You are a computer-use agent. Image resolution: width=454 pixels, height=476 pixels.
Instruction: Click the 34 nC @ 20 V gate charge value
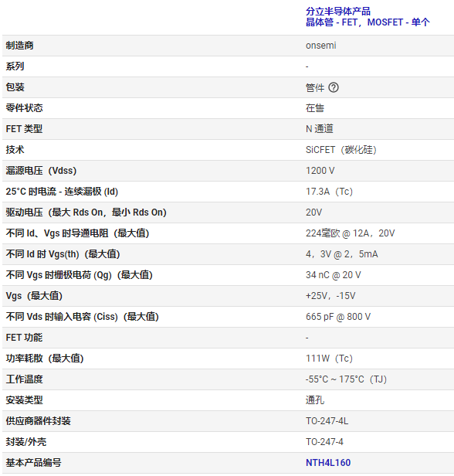click(333, 275)
